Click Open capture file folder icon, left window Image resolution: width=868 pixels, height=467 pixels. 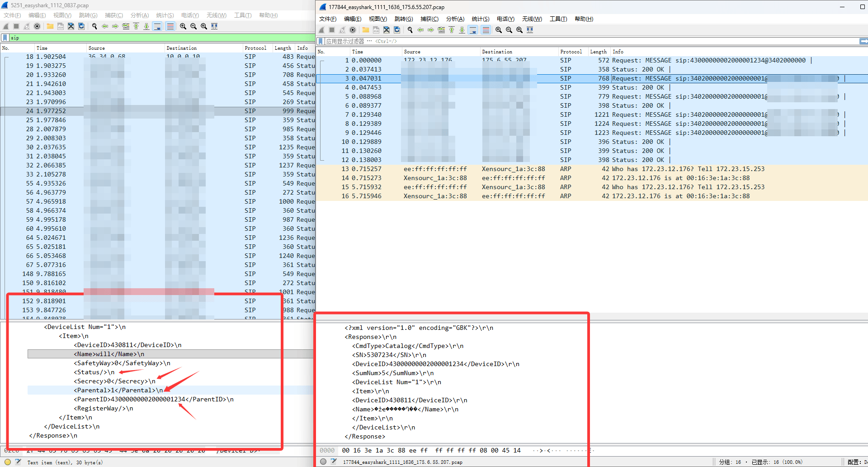point(50,26)
